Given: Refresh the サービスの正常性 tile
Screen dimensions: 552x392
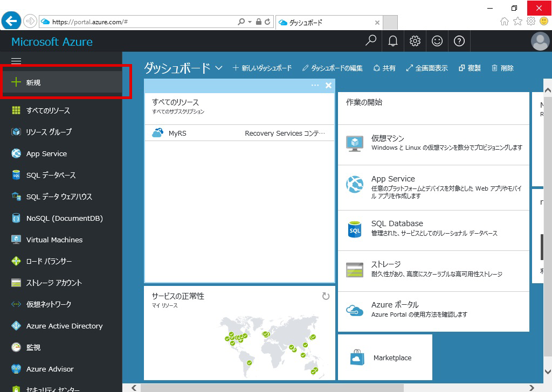Looking at the screenshot, I should click(326, 296).
